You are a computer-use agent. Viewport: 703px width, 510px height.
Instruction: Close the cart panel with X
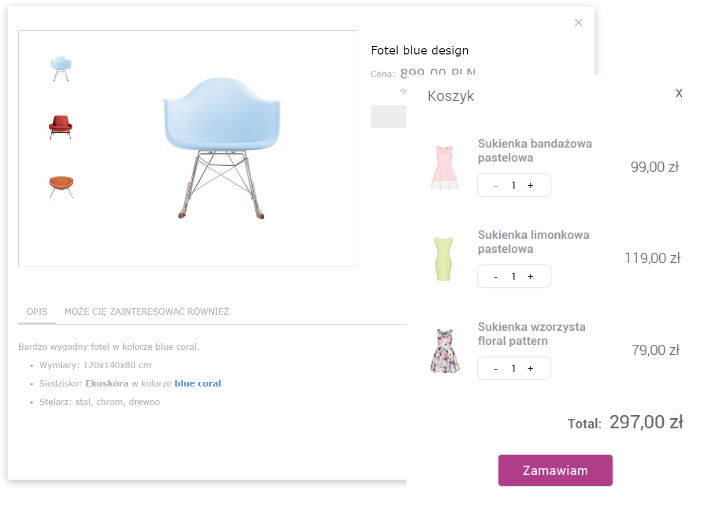679,93
